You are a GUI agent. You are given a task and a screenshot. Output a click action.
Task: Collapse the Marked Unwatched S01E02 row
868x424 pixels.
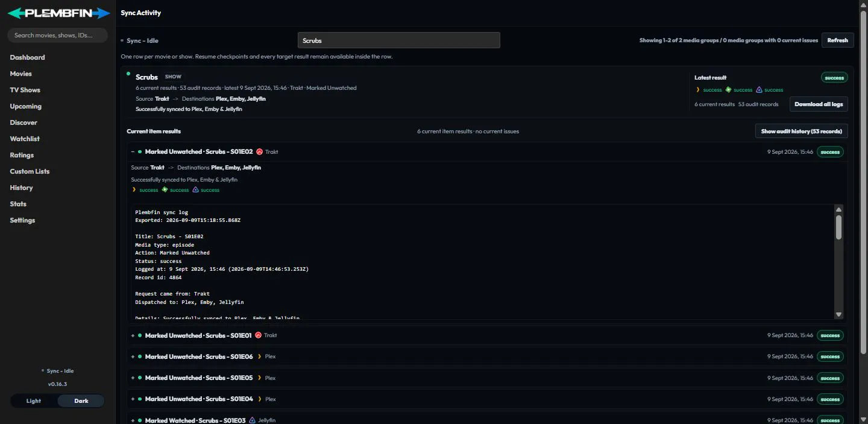132,152
